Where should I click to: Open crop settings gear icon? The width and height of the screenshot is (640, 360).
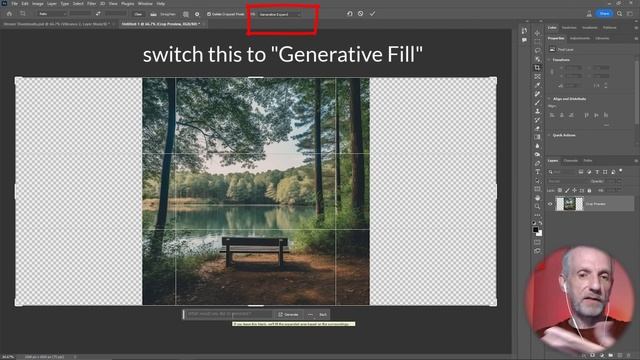point(197,14)
